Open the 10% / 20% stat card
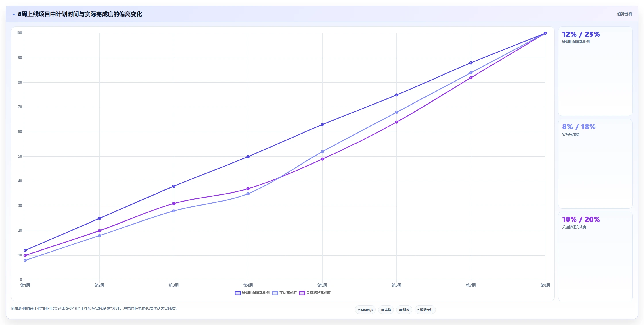The width and height of the screenshot is (644, 325). pos(595,256)
